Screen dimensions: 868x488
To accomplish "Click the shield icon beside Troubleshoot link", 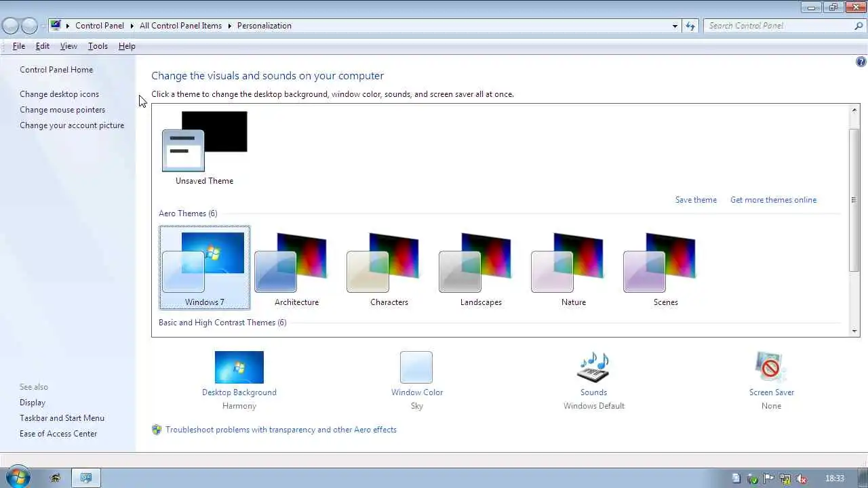I will 157,430.
